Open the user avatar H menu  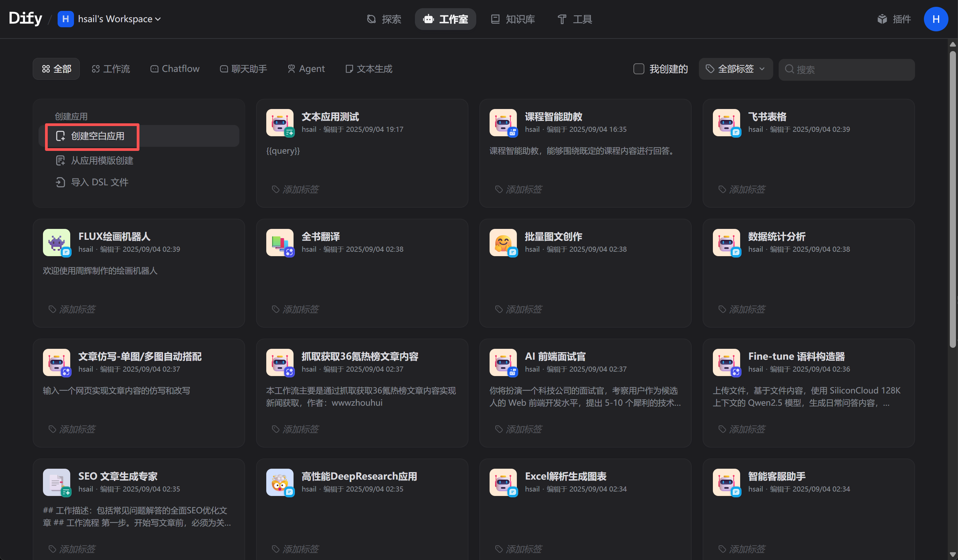click(x=935, y=19)
